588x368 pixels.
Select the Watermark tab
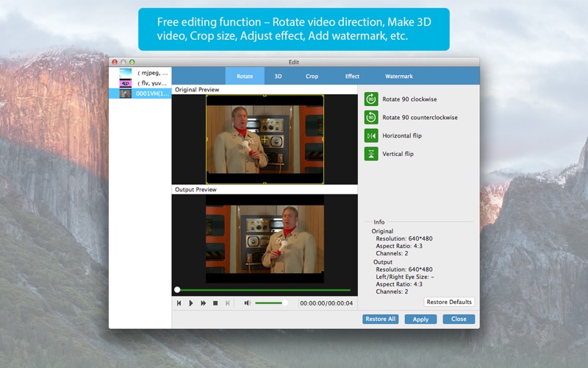pyautogui.click(x=399, y=76)
